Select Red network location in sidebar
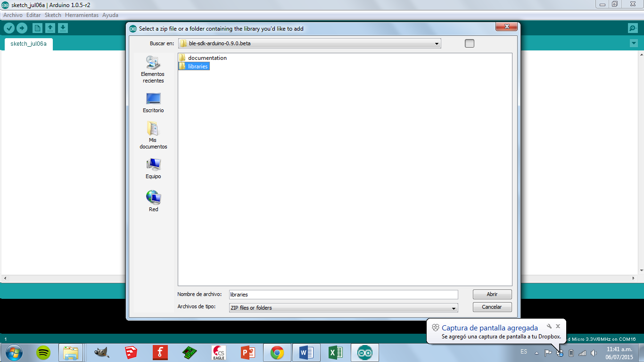This screenshot has height=362, width=644. 153,201
